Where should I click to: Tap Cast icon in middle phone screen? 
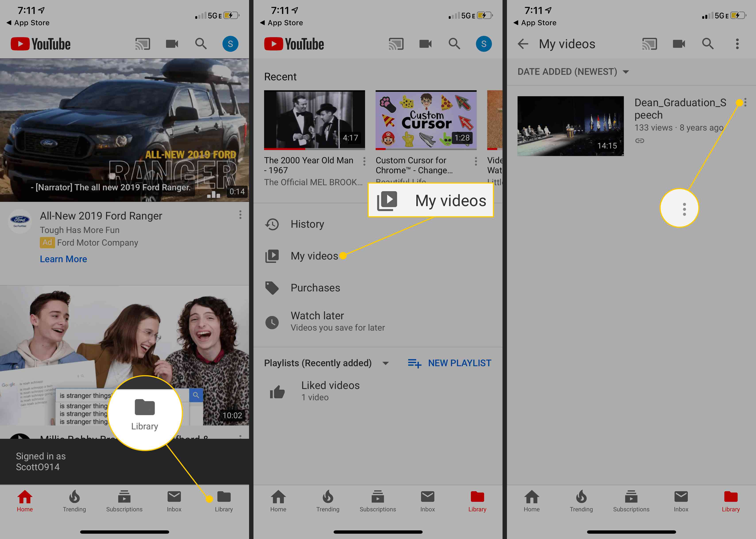[x=396, y=44]
